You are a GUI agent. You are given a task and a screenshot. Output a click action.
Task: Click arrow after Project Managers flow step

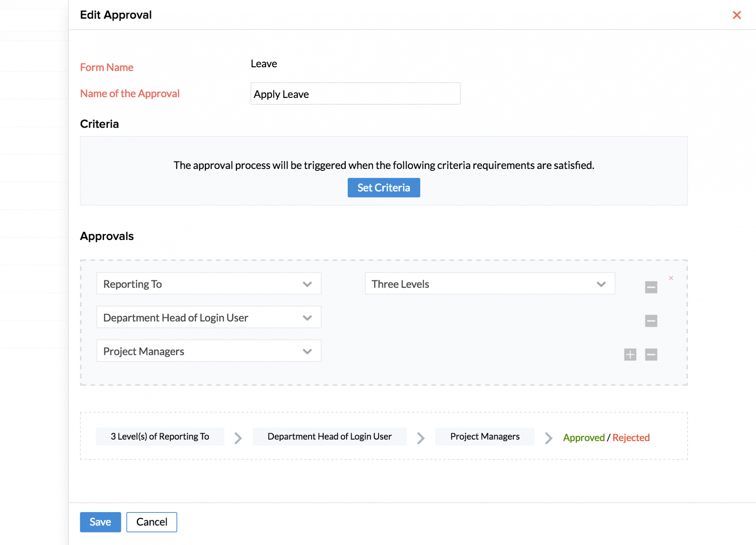coord(548,438)
